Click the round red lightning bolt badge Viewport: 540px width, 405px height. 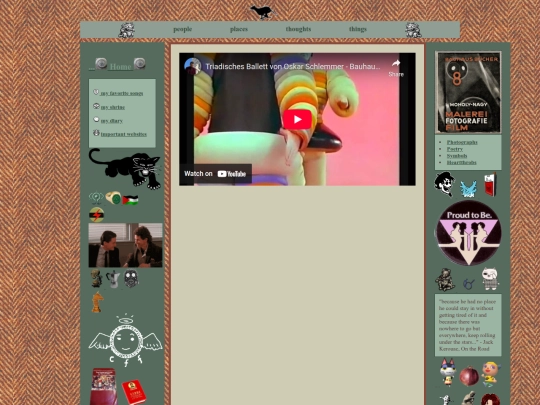tap(96, 215)
